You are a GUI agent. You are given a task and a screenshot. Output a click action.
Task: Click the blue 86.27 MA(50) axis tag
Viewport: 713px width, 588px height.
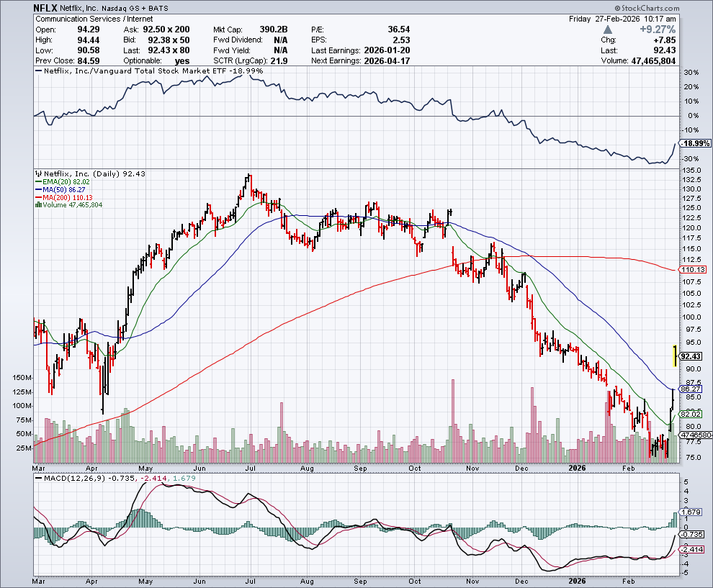pyautogui.click(x=691, y=389)
